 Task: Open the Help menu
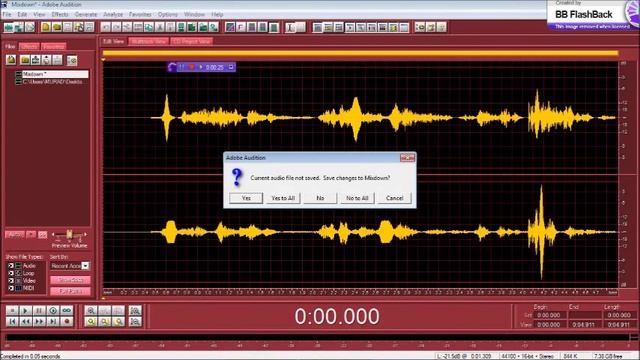217,14
